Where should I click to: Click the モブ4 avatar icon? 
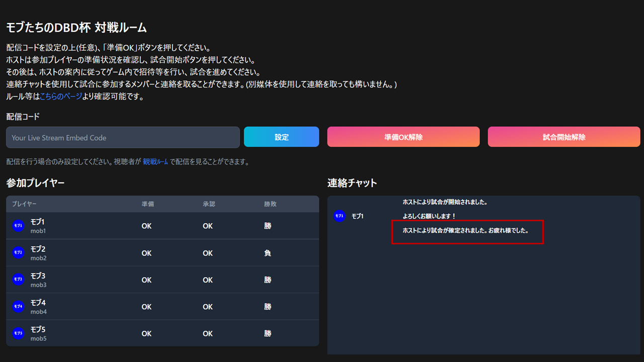[x=18, y=307]
